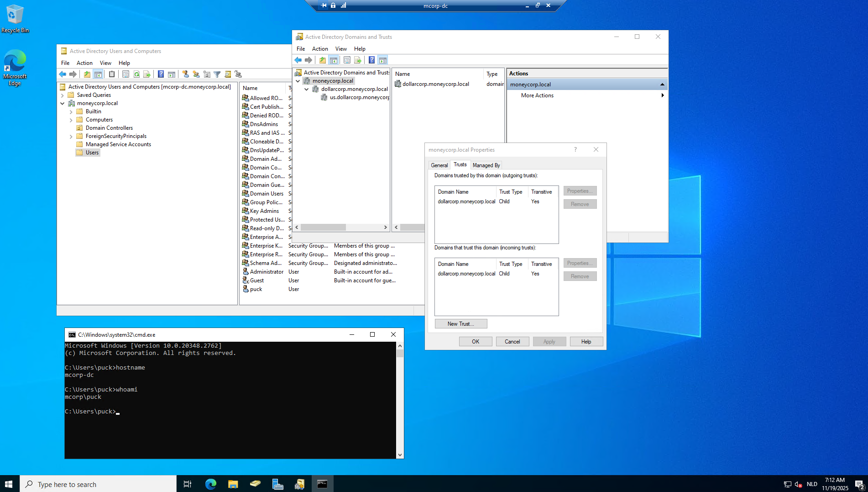This screenshot has width=868, height=492.
Task: Switch to the Managed By tab
Action: click(x=486, y=165)
